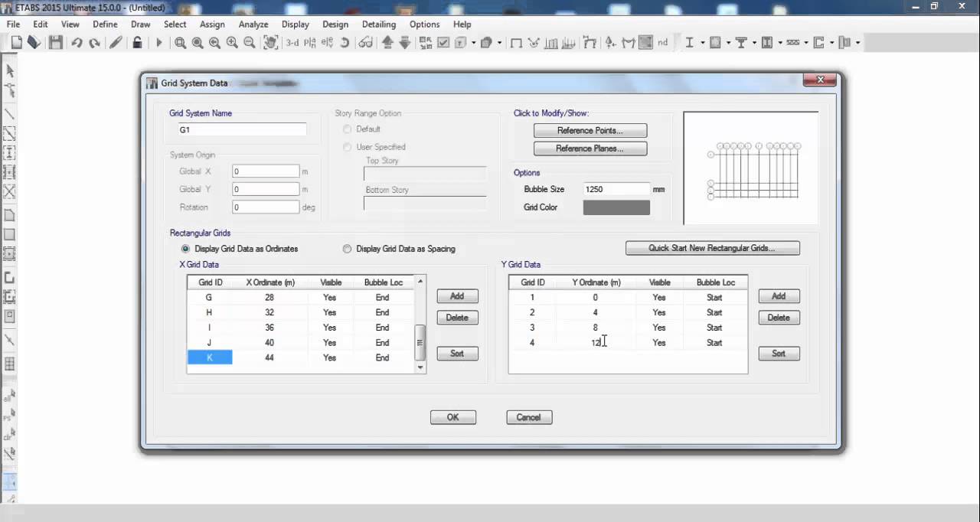Select X grid row K ID cell
This screenshot has height=522, width=980.
click(210, 357)
